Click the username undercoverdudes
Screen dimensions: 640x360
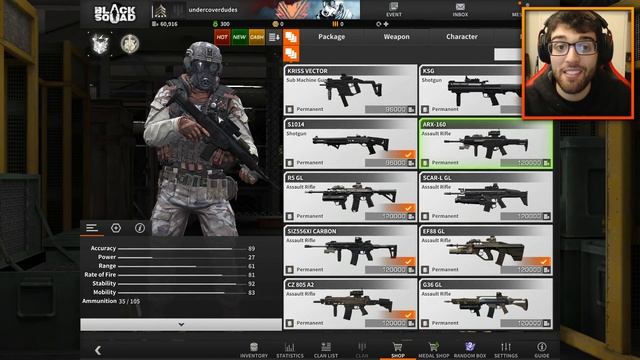(213, 10)
